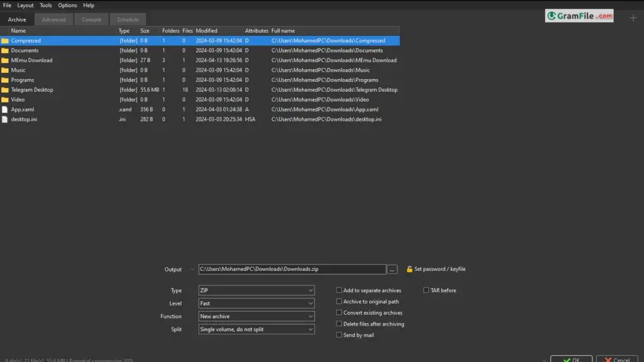The width and height of the screenshot is (644, 362).
Task: Expand the Output path history arrow
Action: 192,269
